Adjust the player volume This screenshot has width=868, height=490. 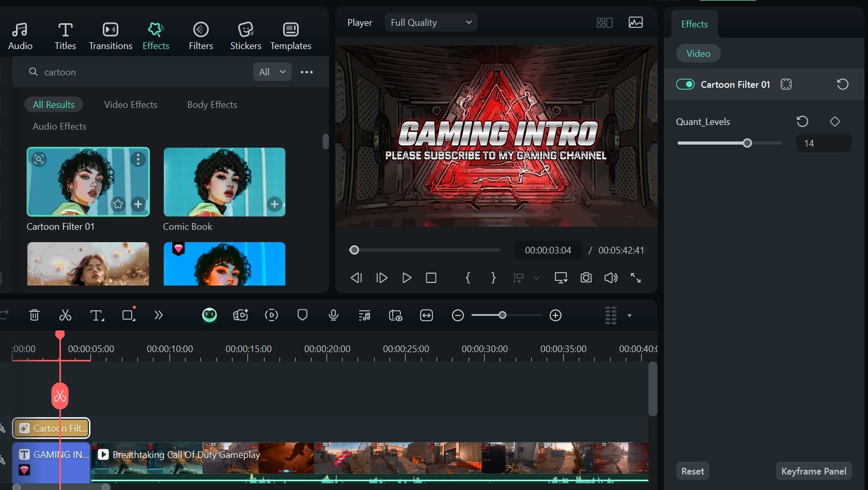click(611, 278)
